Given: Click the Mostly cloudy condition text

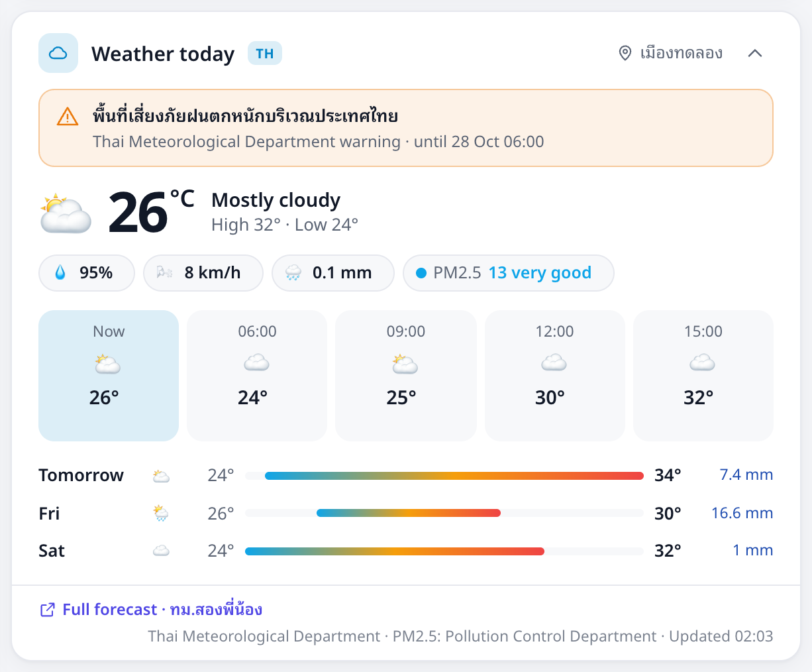Looking at the screenshot, I should click(276, 199).
